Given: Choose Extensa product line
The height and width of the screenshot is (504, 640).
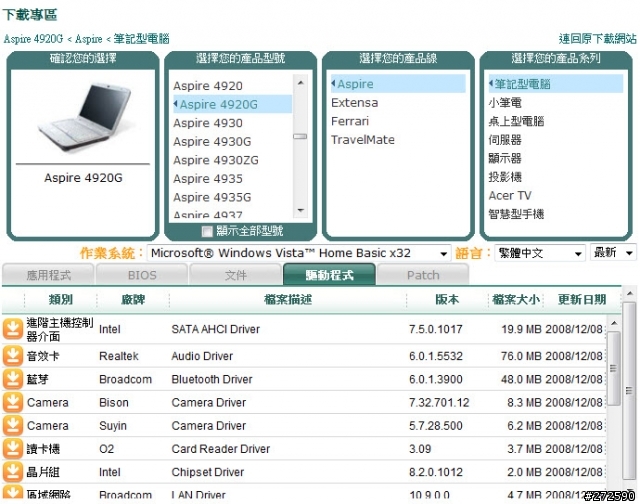Looking at the screenshot, I should [354, 102].
